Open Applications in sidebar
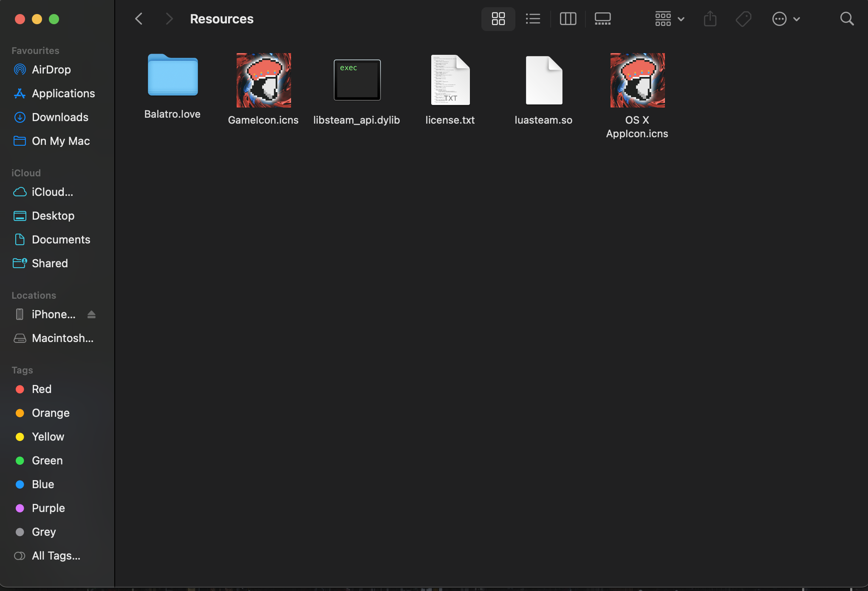The image size is (868, 591). click(63, 93)
